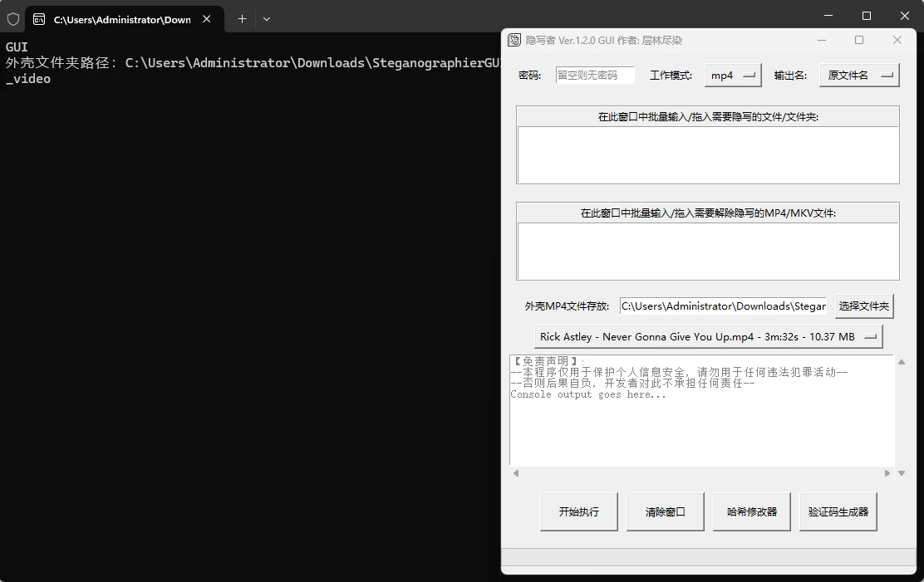Click the shield icon at the top left
The image size is (924, 582).
pyautogui.click(x=12, y=18)
